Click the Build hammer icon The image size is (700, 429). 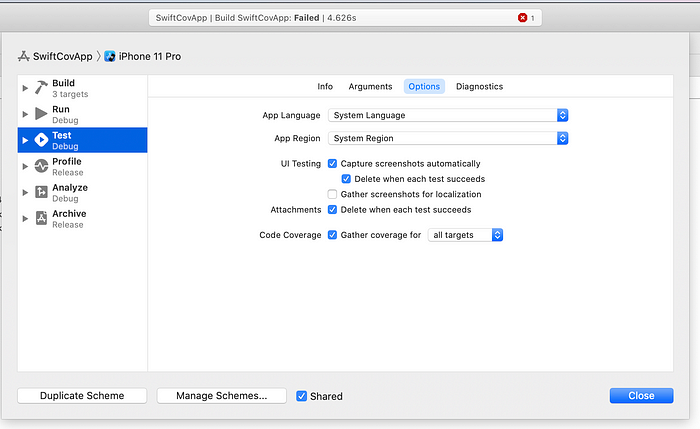[41, 87]
